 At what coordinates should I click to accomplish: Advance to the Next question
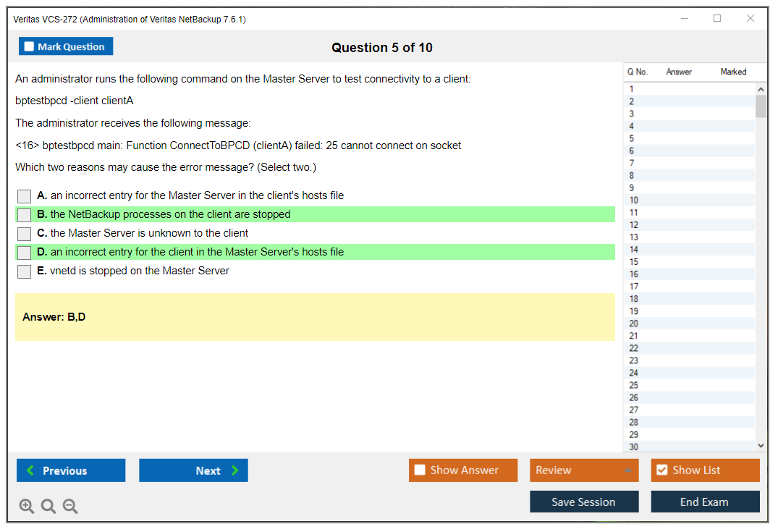(x=193, y=470)
